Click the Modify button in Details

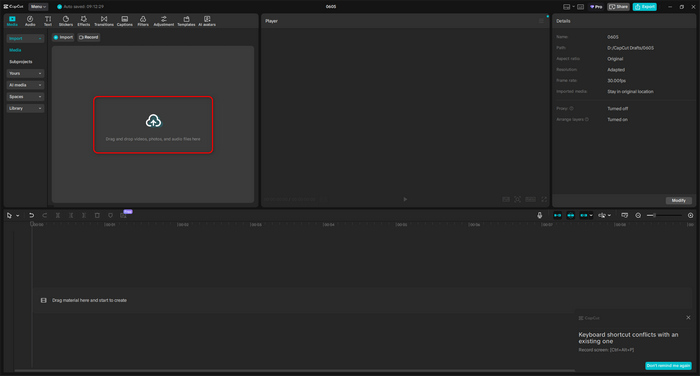point(679,201)
